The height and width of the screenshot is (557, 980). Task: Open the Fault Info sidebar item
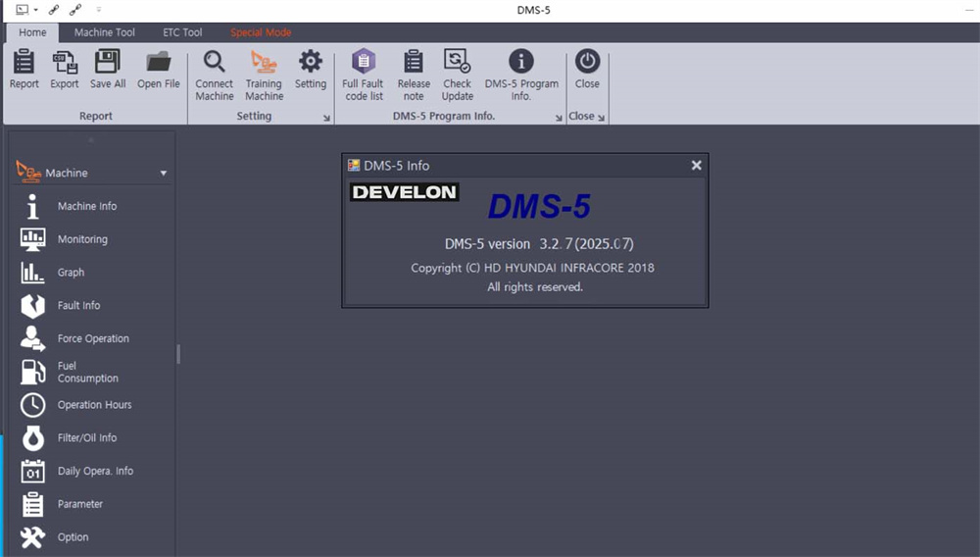pos(78,305)
